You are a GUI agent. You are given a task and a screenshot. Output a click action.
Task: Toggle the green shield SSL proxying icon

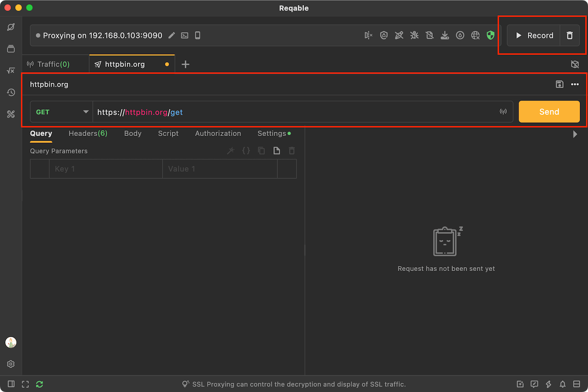[x=491, y=35]
